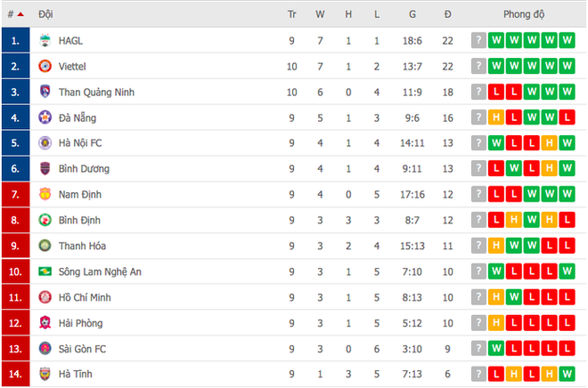
Task: Click the Phong độ column header
Action: click(524, 14)
